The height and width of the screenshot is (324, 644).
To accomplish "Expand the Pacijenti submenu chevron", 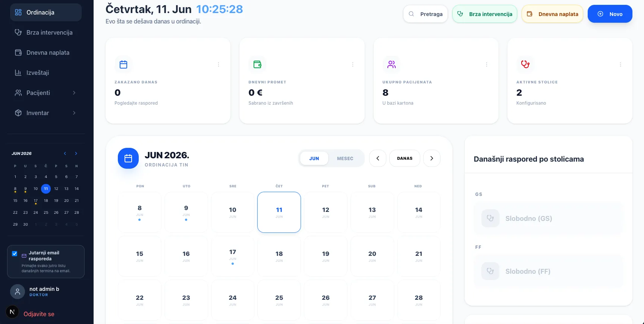I will (x=74, y=93).
